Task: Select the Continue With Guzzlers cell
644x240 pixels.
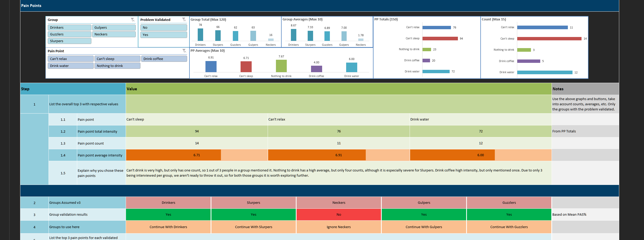Action: click(509, 227)
